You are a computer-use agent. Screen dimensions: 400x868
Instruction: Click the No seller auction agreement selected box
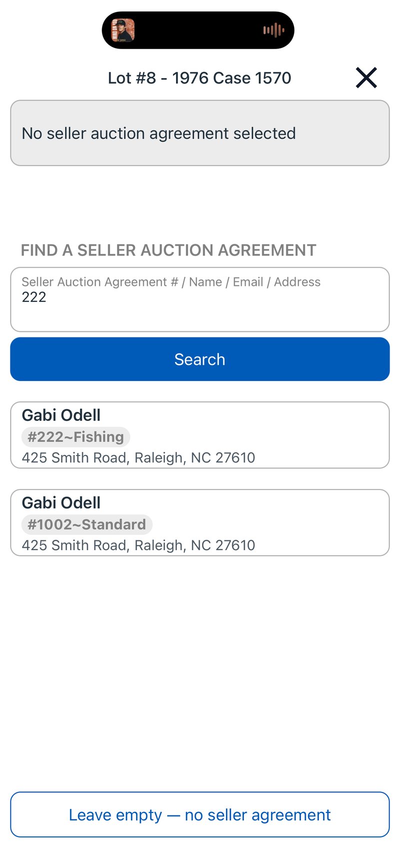pyautogui.click(x=200, y=133)
